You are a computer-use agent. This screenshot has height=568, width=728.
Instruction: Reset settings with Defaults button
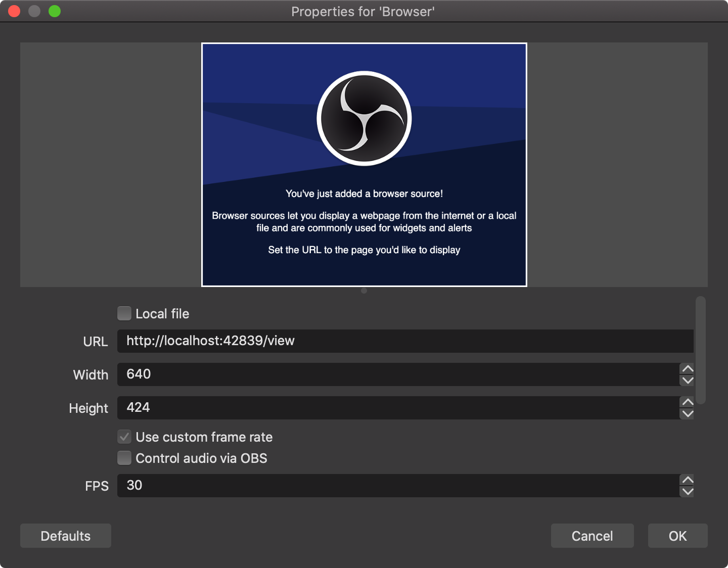tap(66, 536)
